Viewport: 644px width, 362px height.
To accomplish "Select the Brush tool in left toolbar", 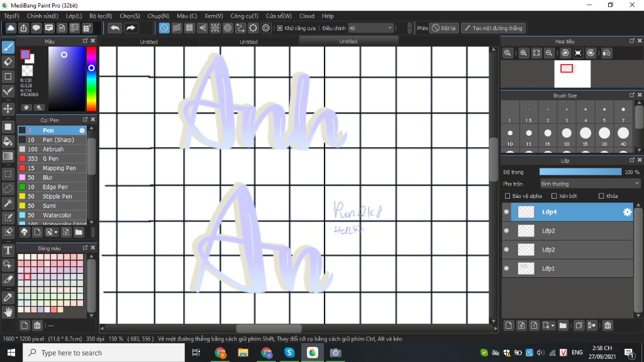I will coord(8,47).
